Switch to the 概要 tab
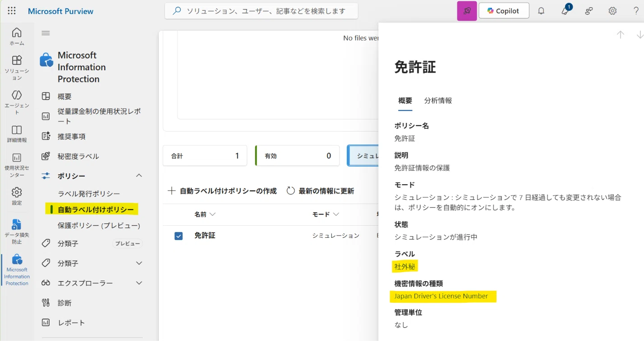This screenshot has height=341, width=644. pos(405,101)
